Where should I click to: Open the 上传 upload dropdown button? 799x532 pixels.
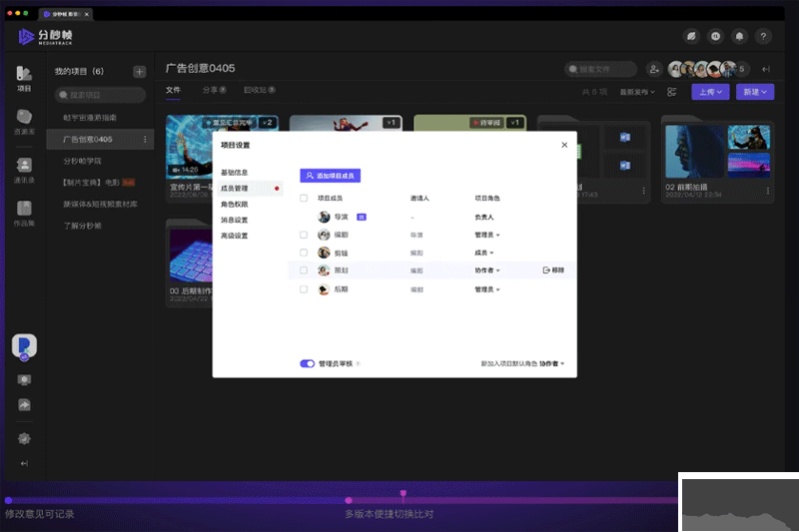[710, 92]
